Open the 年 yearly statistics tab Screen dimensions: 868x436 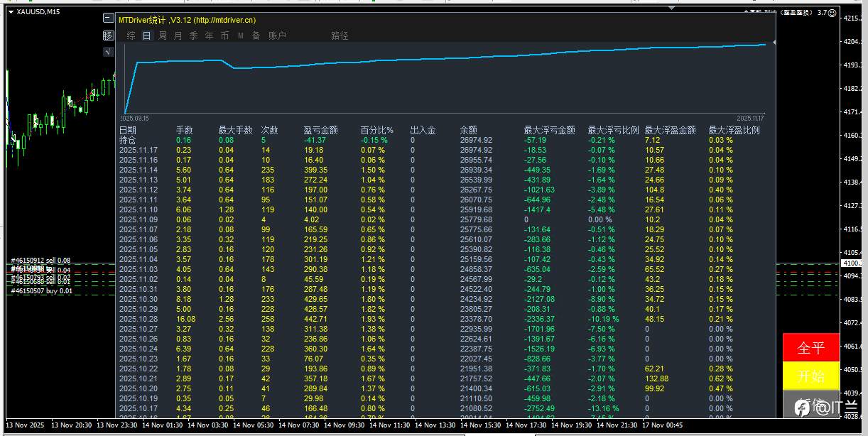pyautogui.click(x=210, y=36)
